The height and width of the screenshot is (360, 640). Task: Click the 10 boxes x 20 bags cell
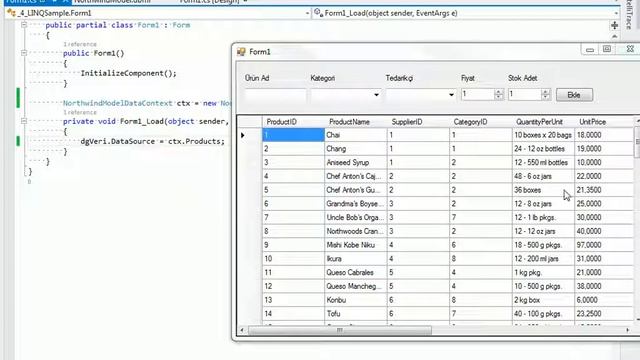pos(543,135)
